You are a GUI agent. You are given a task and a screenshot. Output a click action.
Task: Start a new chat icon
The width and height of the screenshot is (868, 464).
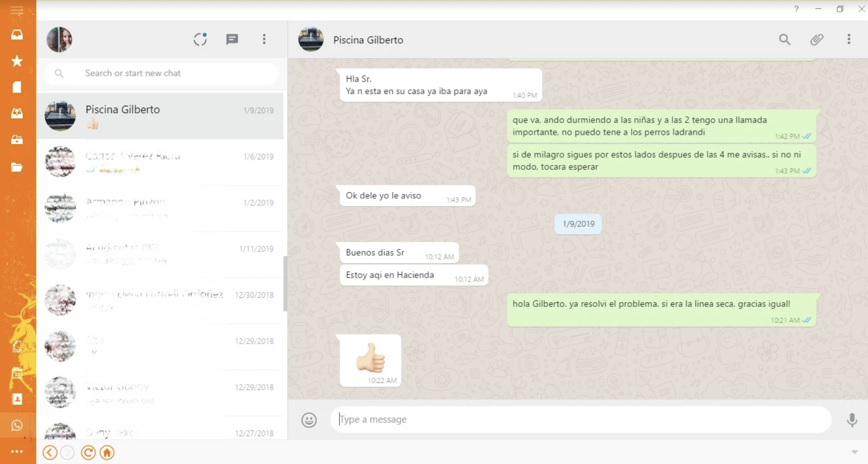(232, 39)
